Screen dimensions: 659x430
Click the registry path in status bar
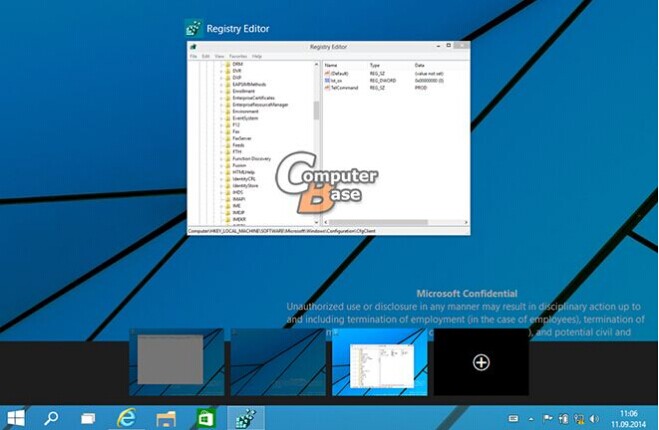click(x=282, y=231)
